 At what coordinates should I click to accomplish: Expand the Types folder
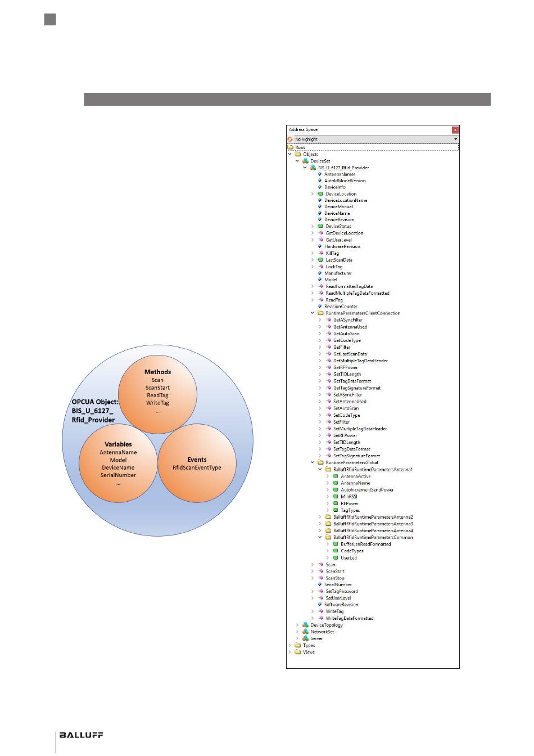click(290, 646)
